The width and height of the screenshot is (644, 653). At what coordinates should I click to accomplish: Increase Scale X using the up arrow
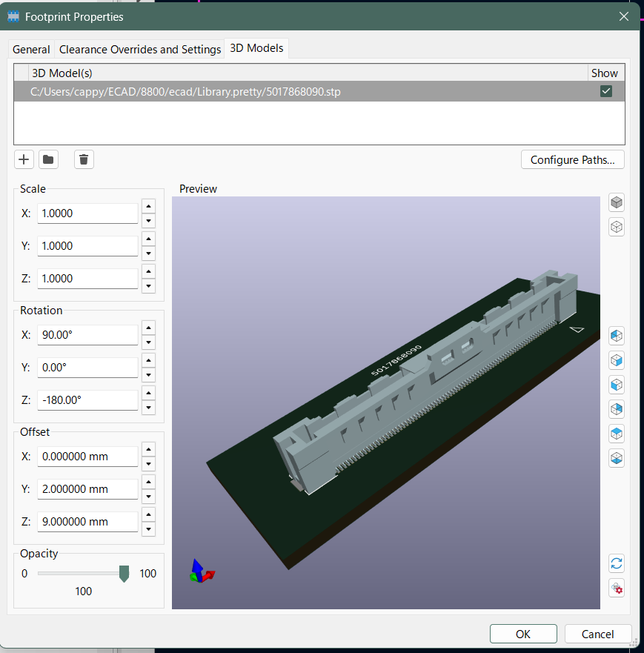coord(148,207)
